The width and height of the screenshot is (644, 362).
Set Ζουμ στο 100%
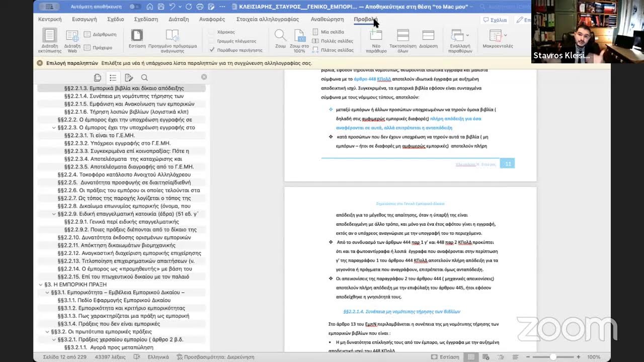[x=299, y=41]
